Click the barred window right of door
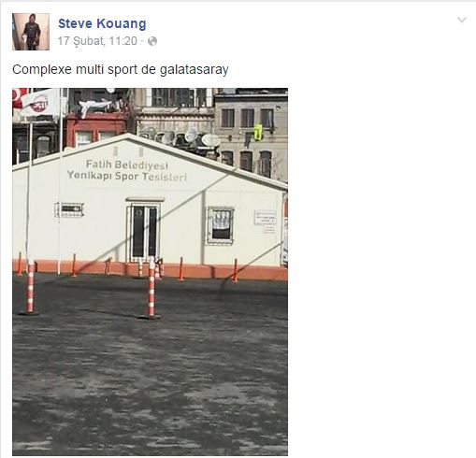The height and width of the screenshot is (458, 476). 221,225
